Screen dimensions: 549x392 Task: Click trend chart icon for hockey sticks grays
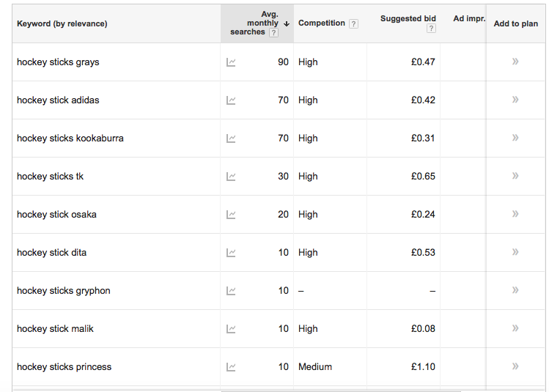tap(231, 62)
